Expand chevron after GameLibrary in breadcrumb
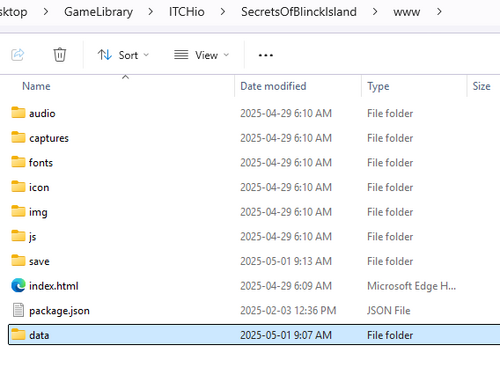The height and width of the screenshot is (375, 500). [150, 12]
